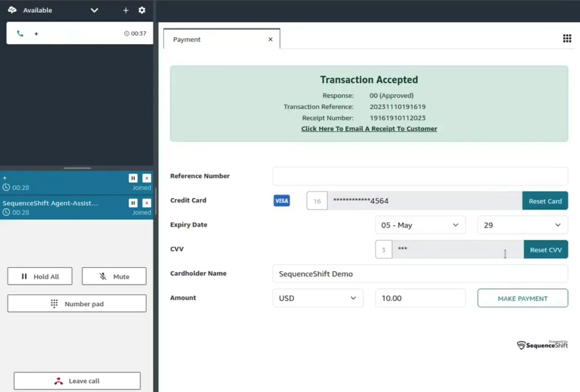This screenshot has width=580, height=392.
Task: Click link to email receipt to customer
Action: point(369,129)
